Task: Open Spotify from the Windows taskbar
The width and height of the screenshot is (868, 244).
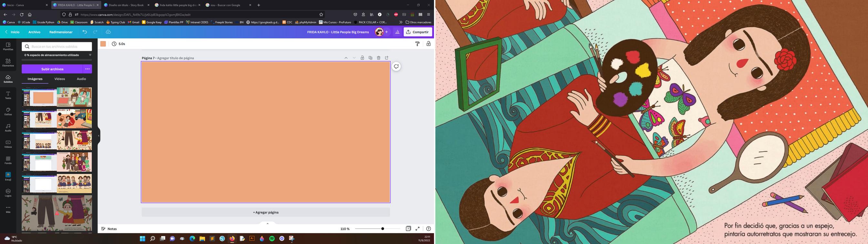Action: pyautogui.click(x=272, y=239)
